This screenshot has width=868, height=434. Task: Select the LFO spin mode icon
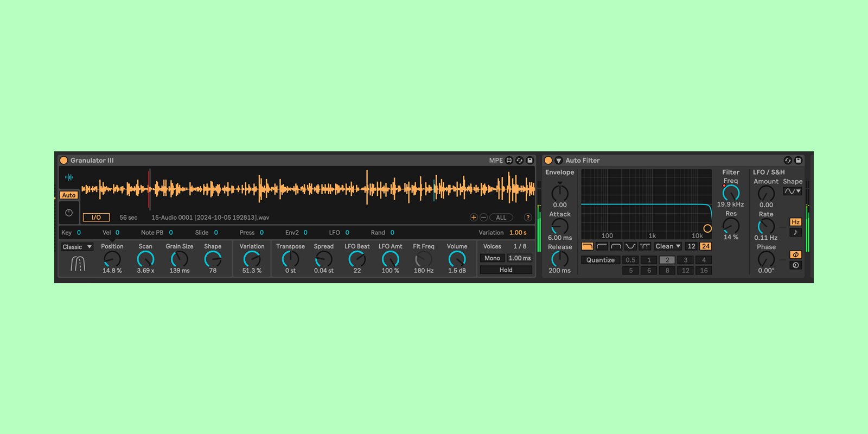coord(795,265)
